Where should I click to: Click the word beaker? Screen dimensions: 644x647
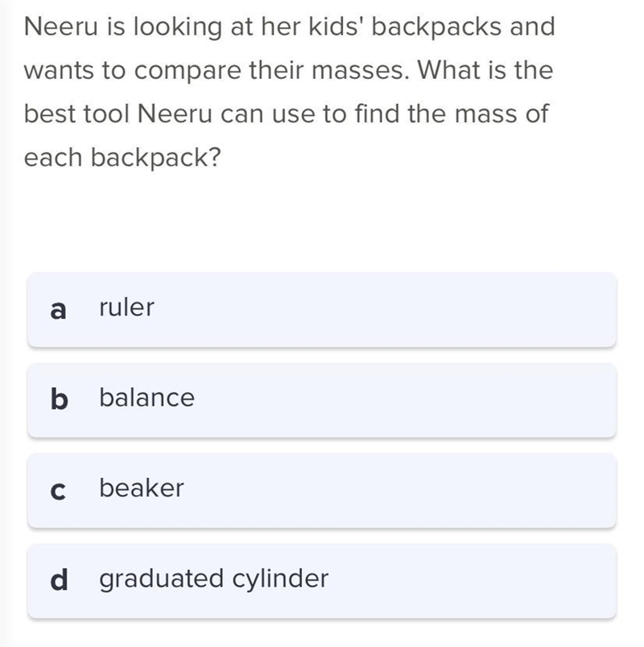(142, 488)
